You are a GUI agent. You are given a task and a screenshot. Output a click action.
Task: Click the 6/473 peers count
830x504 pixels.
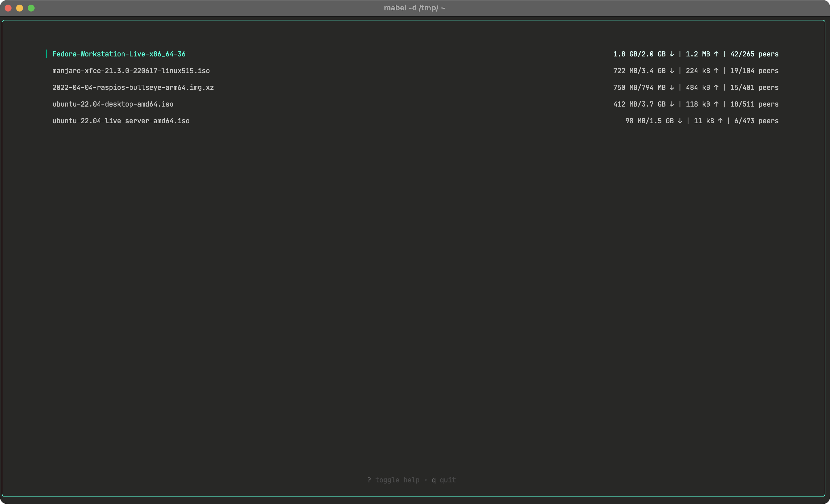(x=756, y=121)
